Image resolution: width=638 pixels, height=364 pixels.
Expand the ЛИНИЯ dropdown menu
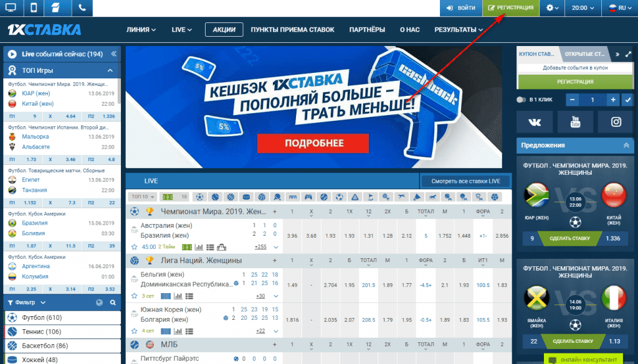coord(141,29)
